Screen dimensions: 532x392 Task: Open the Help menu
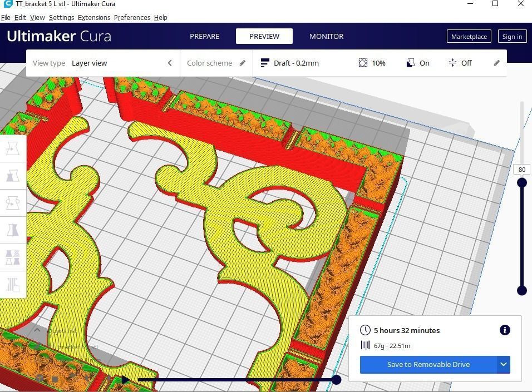point(160,18)
